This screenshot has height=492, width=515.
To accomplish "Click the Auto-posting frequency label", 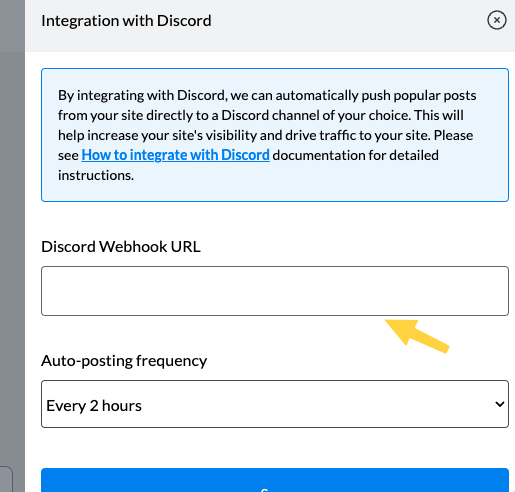I will [x=124, y=361].
